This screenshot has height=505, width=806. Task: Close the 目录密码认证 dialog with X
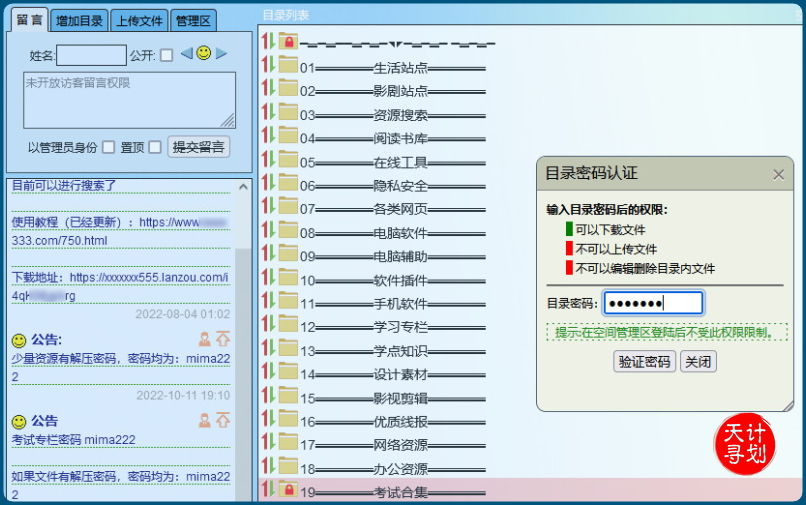pyautogui.click(x=778, y=175)
